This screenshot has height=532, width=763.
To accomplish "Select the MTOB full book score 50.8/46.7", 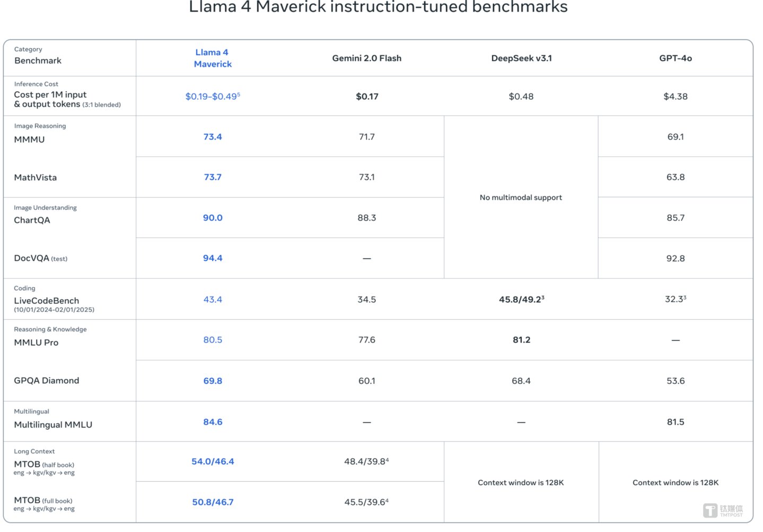I will tap(213, 502).
